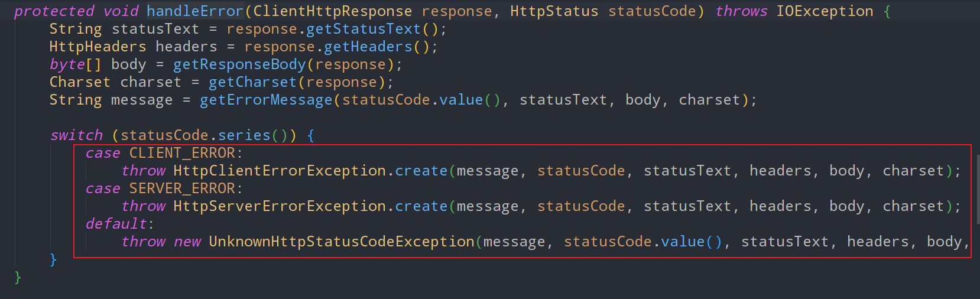Click the SERVER_ERROR case label
This screenshot has width=980, height=299.
tap(183, 188)
